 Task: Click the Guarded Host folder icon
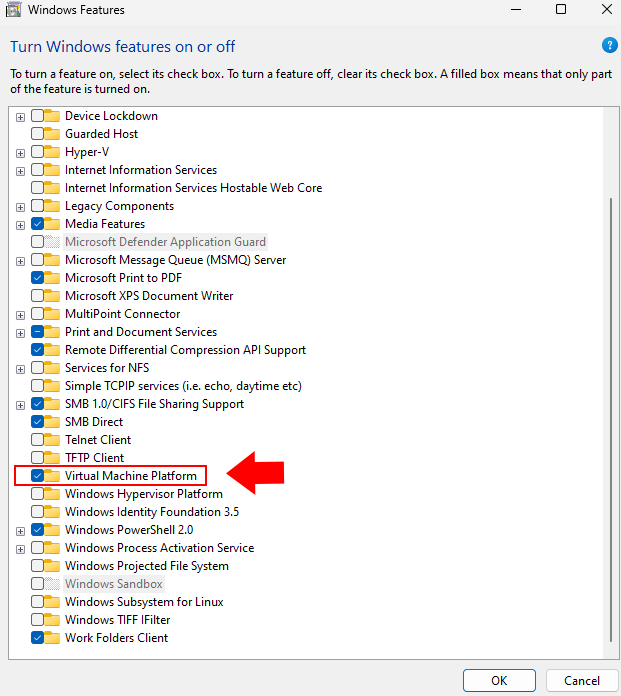[52, 134]
